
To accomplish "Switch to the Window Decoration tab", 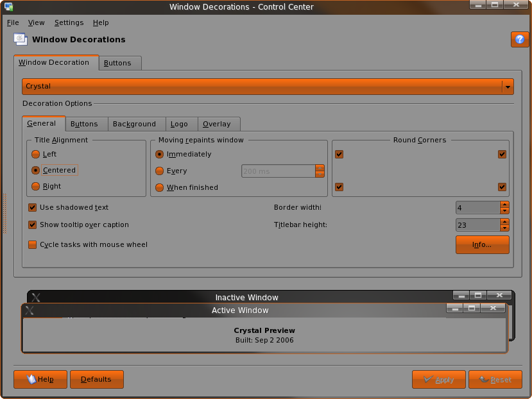I will pyautogui.click(x=56, y=63).
